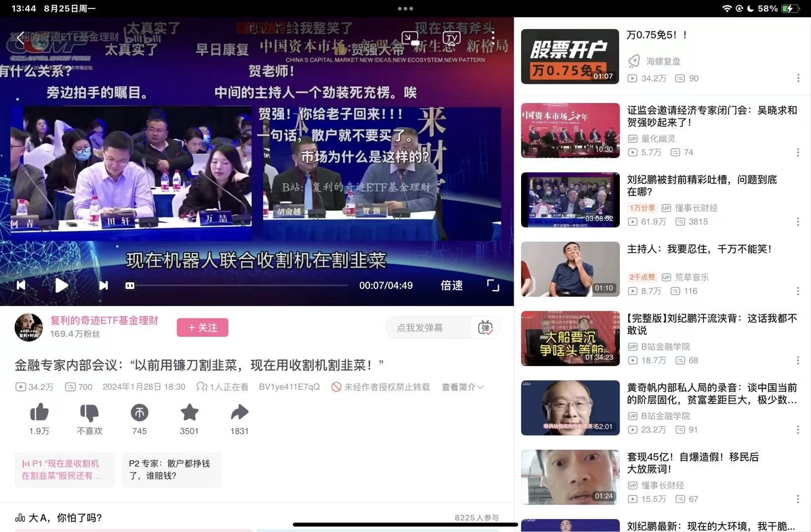This screenshot has width=811, height=532.
Task: Tap the video ID BV1ye411E7qQ
Action: [289, 387]
